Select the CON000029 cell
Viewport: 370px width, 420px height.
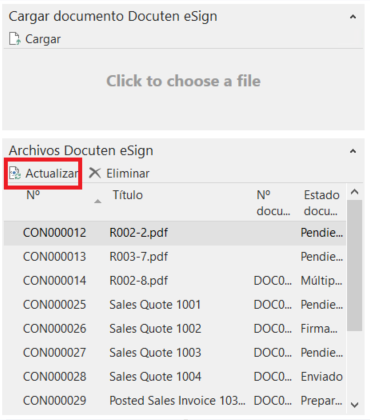[54, 401]
